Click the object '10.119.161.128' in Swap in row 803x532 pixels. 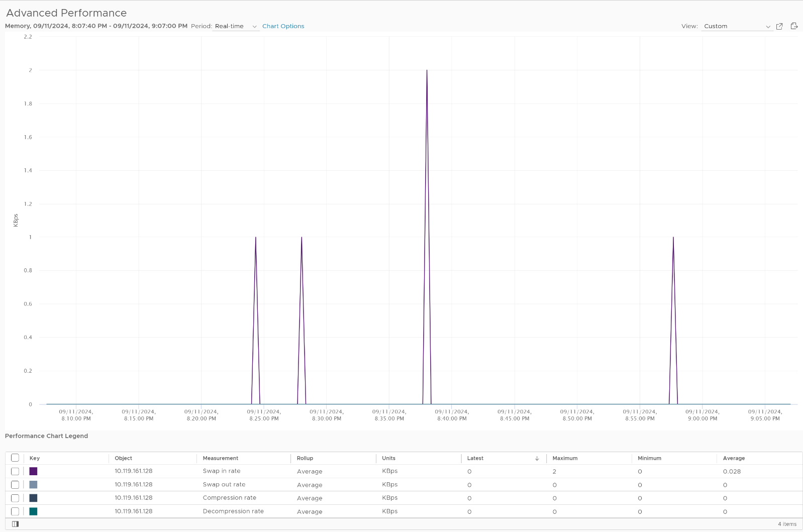[x=133, y=471]
